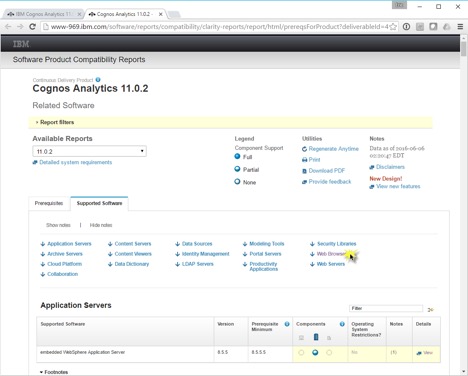
Task: Reload the page with the refresh icon
Action: point(32,27)
